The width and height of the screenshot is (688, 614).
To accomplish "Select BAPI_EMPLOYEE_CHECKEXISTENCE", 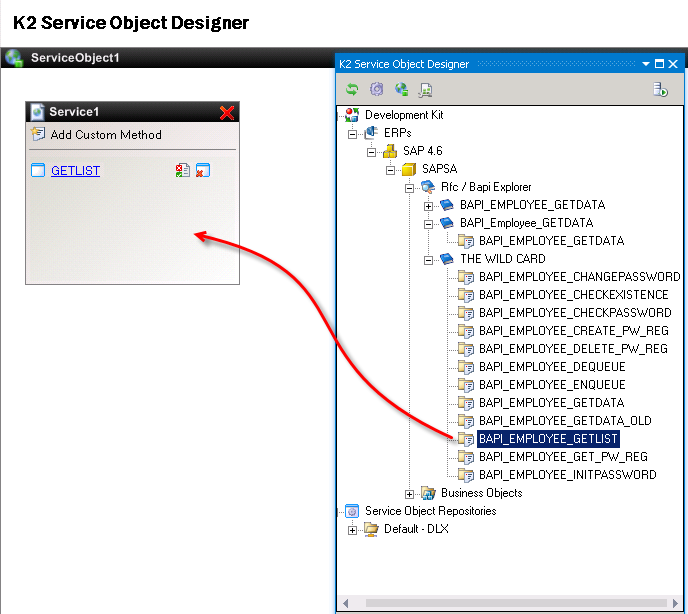I will coord(574,295).
